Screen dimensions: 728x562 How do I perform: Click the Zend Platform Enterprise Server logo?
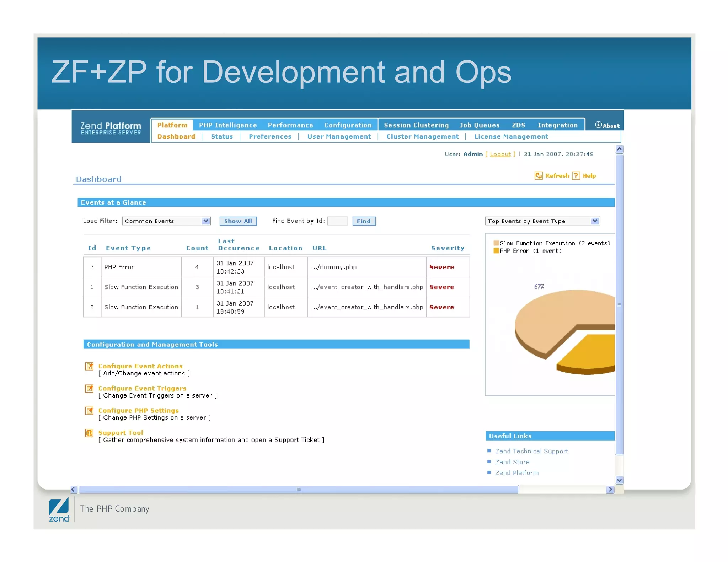[111, 128]
